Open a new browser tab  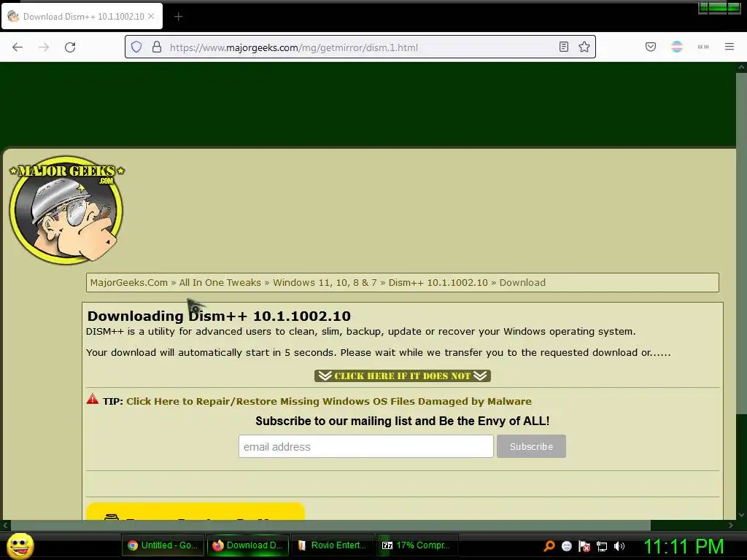pos(178,17)
